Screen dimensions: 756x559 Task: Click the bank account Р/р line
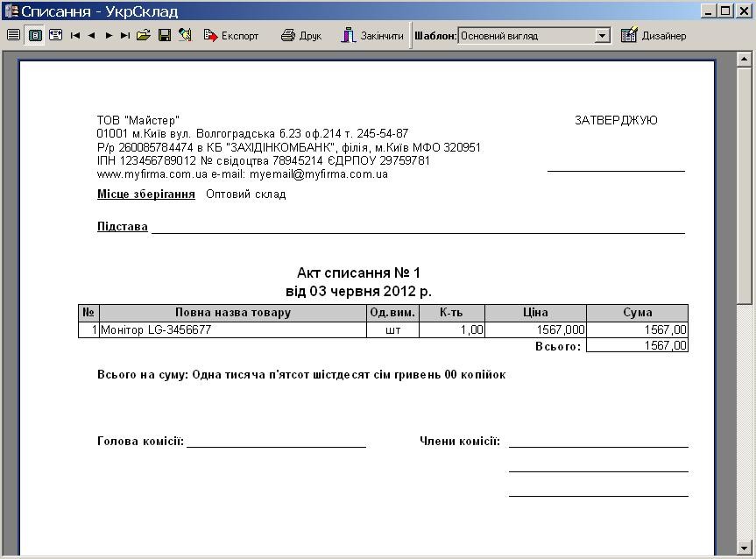(x=288, y=147)
